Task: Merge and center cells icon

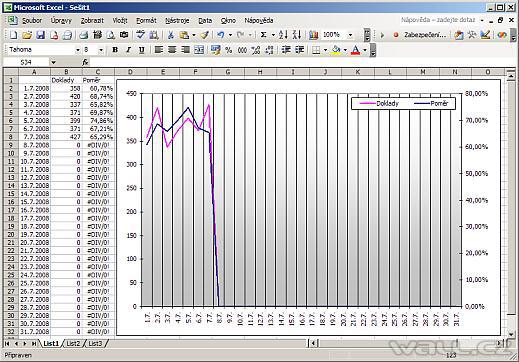Action: 199,50
